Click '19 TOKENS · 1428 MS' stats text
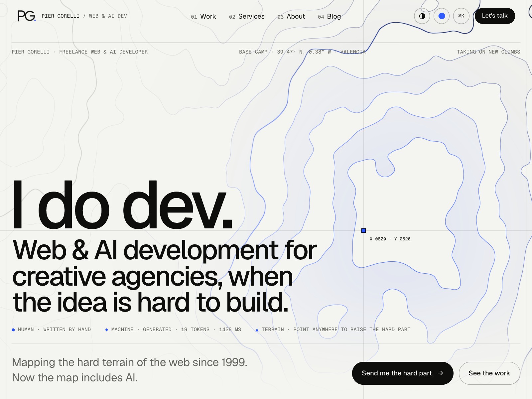 pyautogui.click(x=211, y=330)
